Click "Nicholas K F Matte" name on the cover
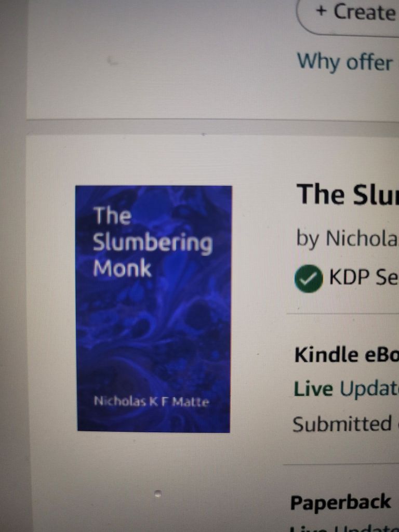Image resolution: width=399 pixels, height=532 pixels. point(151,402)
